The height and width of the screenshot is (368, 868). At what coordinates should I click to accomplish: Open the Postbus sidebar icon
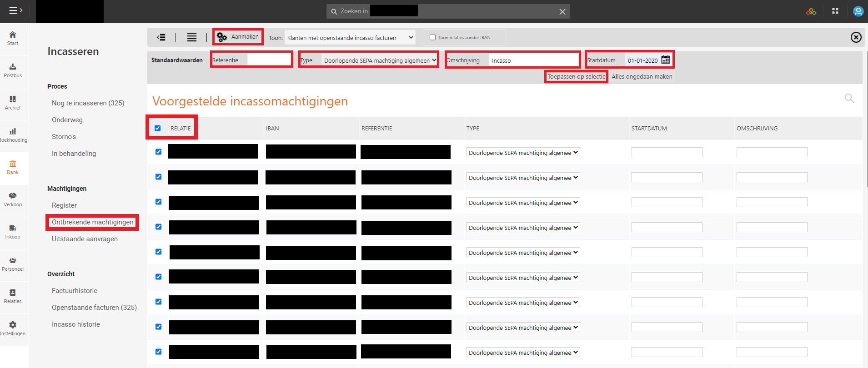(x=13, y=67)
